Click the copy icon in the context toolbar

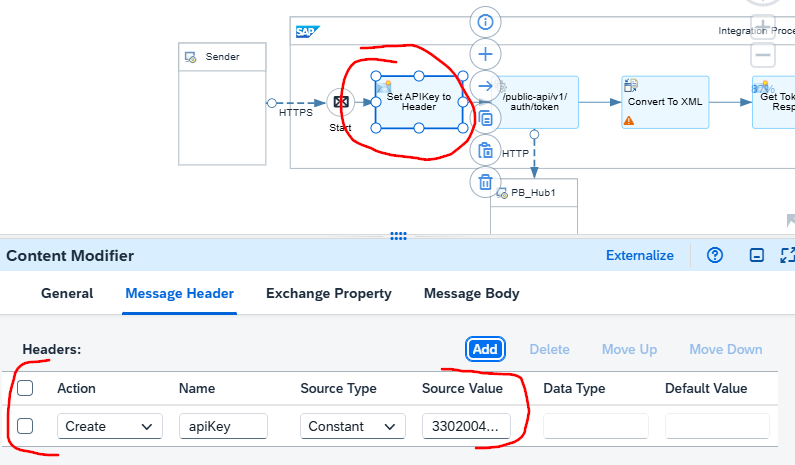point(485,118)
